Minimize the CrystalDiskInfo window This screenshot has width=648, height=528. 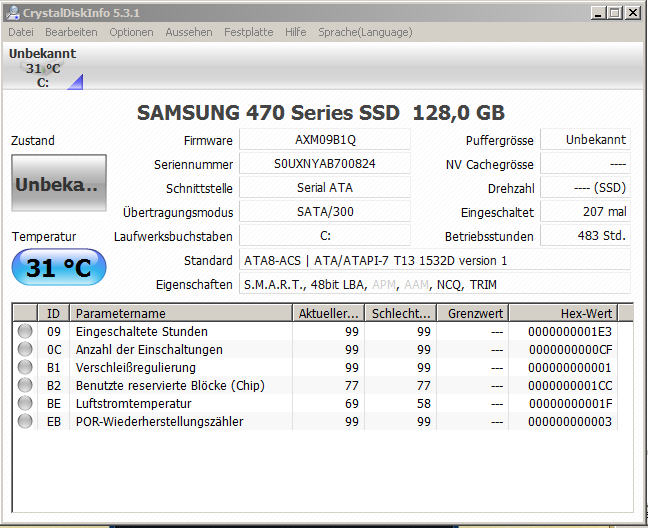598,13
